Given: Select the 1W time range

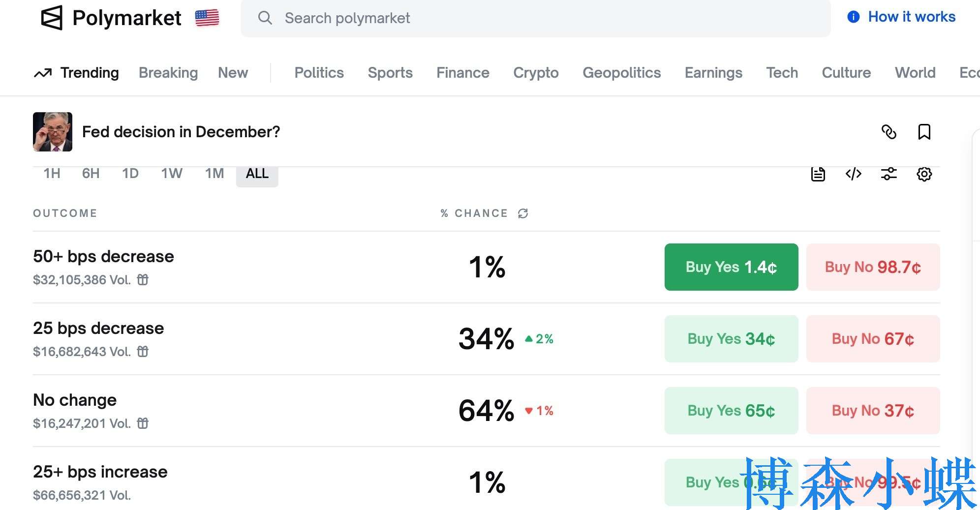Looking at the screenshot, I should (172, 174).
